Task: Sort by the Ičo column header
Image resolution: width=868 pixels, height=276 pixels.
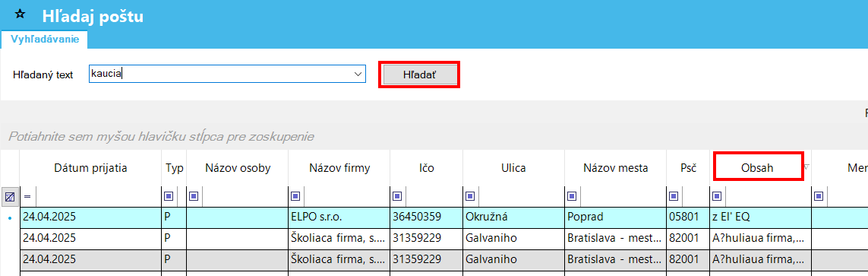Action: 427,168
